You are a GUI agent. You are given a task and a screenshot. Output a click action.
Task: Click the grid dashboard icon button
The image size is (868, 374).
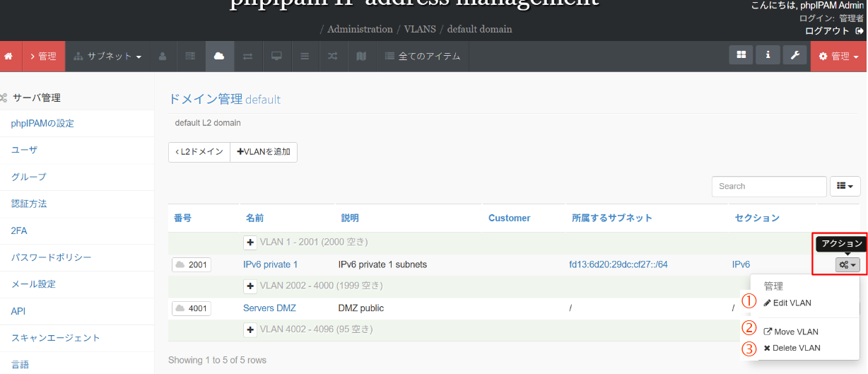coord(741,55)
